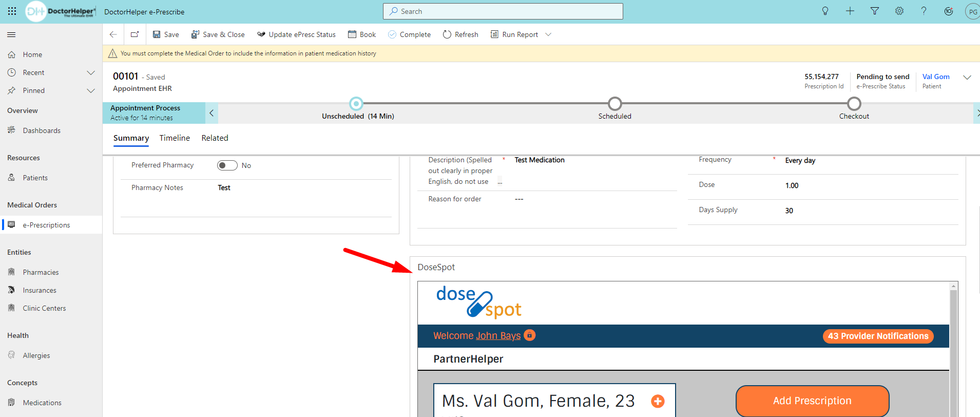This screenshot has height=417, width=980.
Task: Open 43 Provider Notifications
Action: [878, 336]
